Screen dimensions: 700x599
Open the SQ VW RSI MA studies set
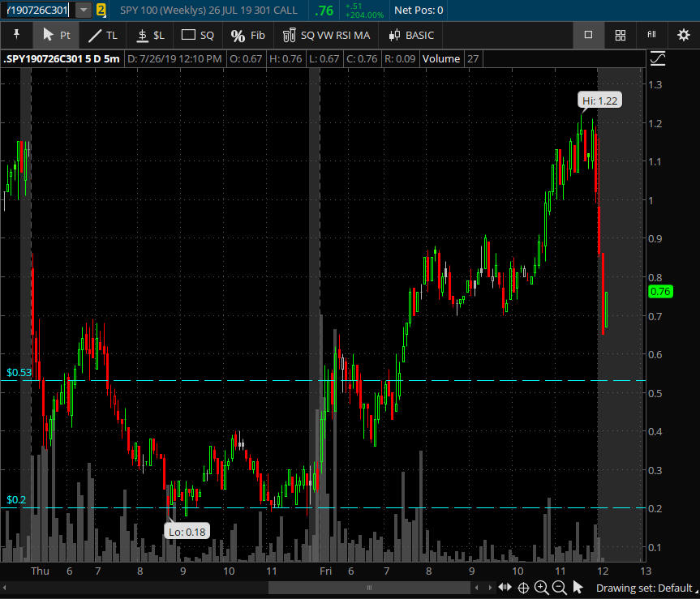tap(326, 35)
